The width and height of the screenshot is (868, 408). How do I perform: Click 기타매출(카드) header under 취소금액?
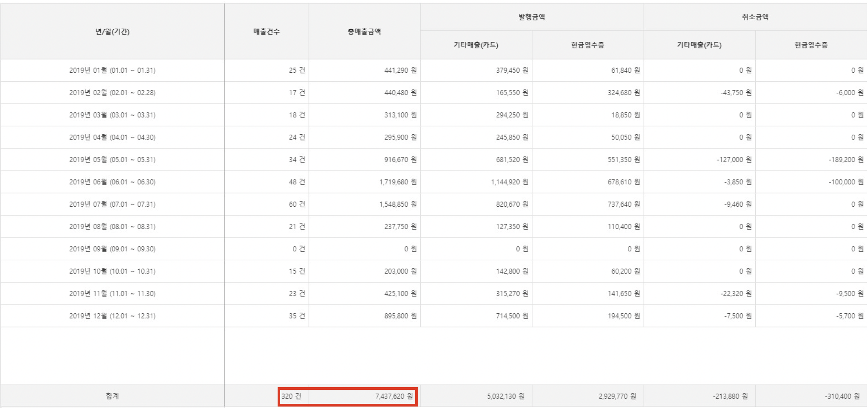(699, 45)
